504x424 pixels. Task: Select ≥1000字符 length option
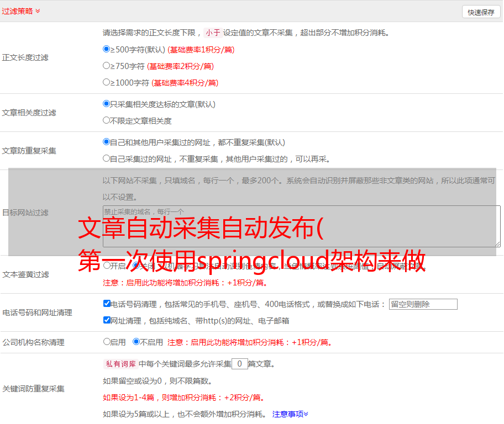tap(106, 82)
